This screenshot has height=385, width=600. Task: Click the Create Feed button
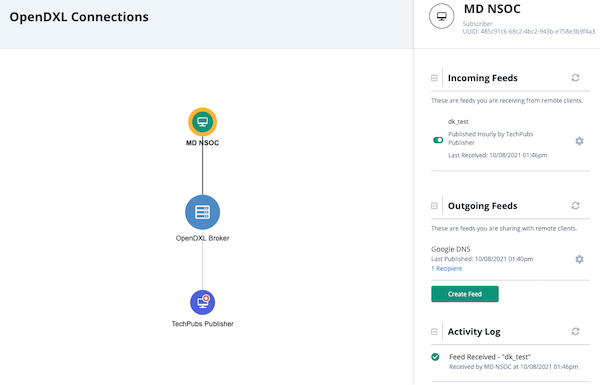465,294
